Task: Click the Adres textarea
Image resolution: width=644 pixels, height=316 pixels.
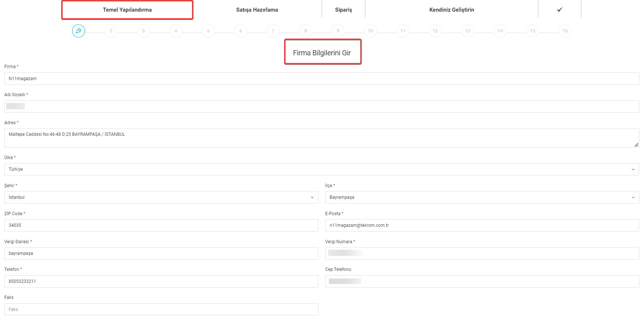Action: coord(322,138)
